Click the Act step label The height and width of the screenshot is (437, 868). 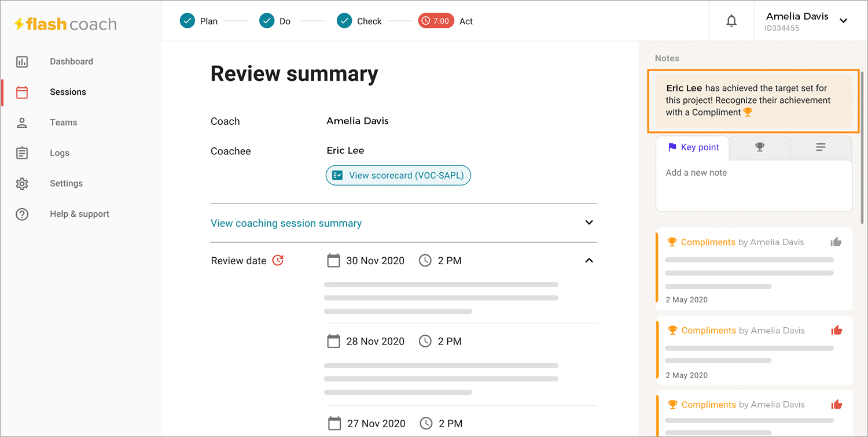pyautogui.click(x=466, y=21)
